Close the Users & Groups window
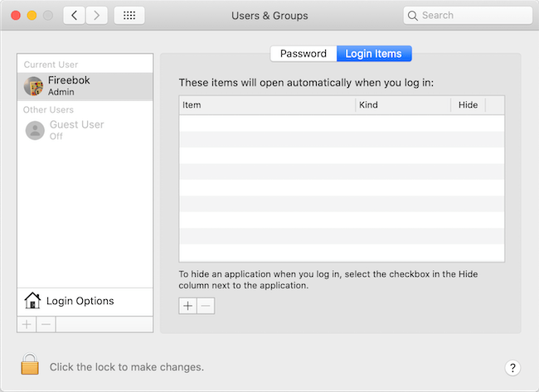Screen dimensions: 539x392 point(16,16)
